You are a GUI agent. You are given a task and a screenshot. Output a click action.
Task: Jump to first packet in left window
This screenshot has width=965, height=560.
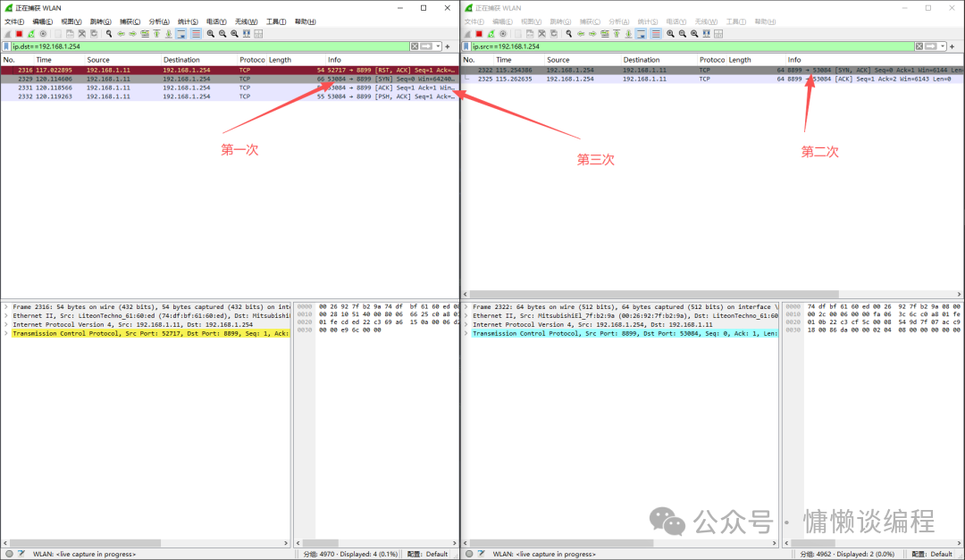(156, 34)
